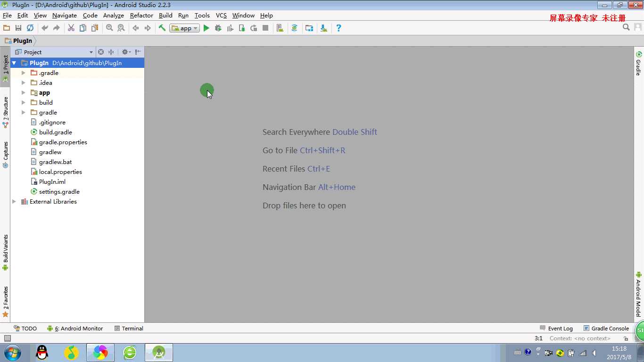The image size is (644, 362).
Task: Click the Help question mark icon
Action: pos(339,28)
